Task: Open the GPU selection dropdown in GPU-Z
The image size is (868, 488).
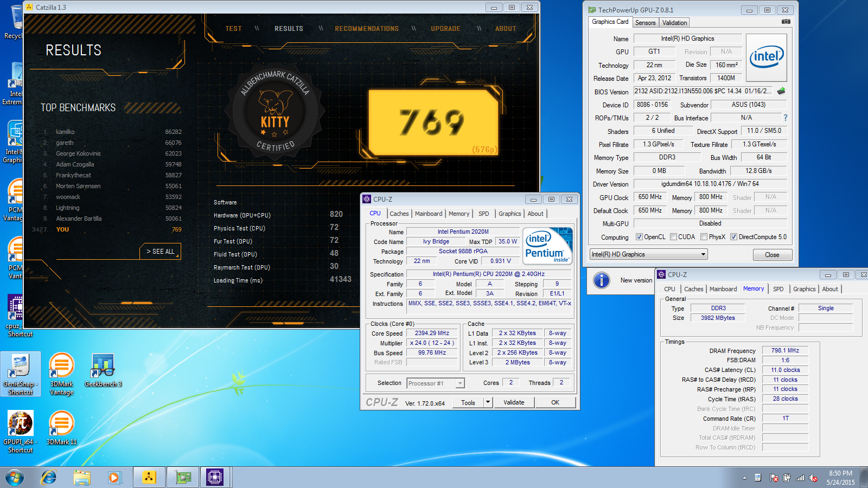Action: coord(648,254)
